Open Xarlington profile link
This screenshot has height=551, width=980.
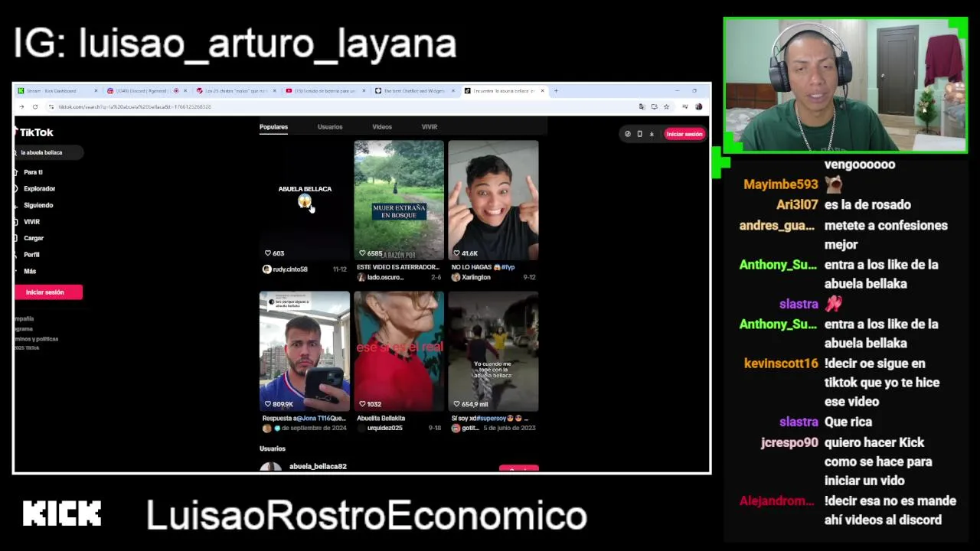(476, 277)
